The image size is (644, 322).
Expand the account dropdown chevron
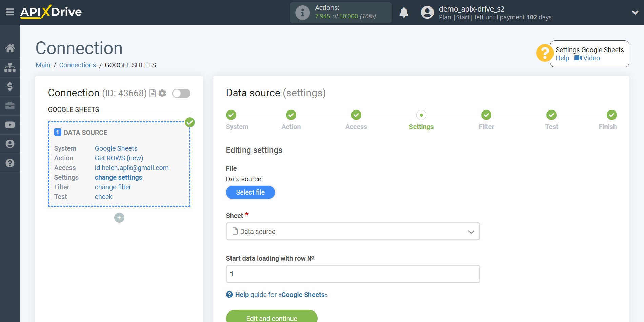tap(635, 13)
